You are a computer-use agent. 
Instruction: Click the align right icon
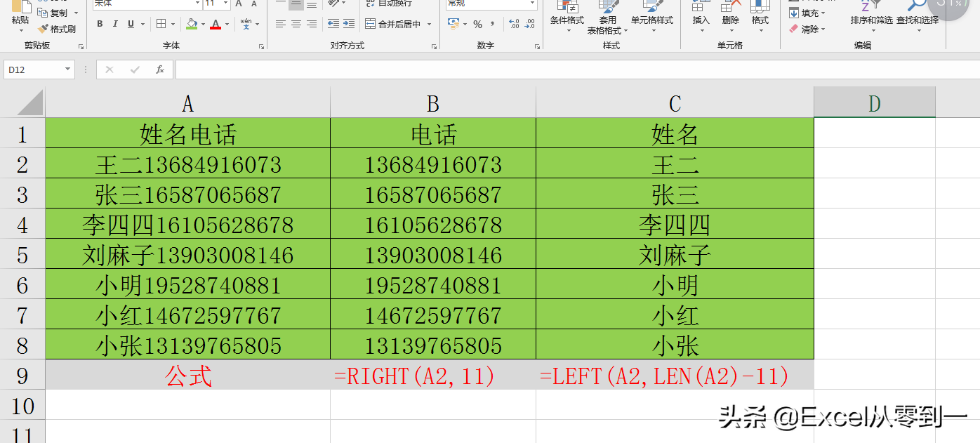point(311,24)
